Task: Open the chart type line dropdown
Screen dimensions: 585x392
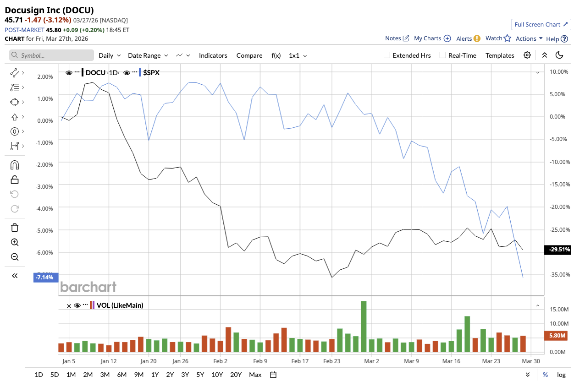Action: click(x=183, y=55)
